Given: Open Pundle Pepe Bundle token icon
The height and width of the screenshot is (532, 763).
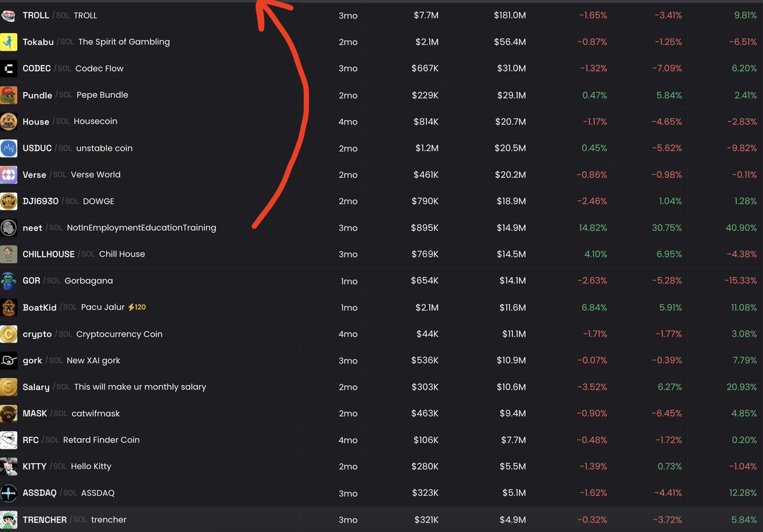Looking at the screenshot, I should coord(9,95).
